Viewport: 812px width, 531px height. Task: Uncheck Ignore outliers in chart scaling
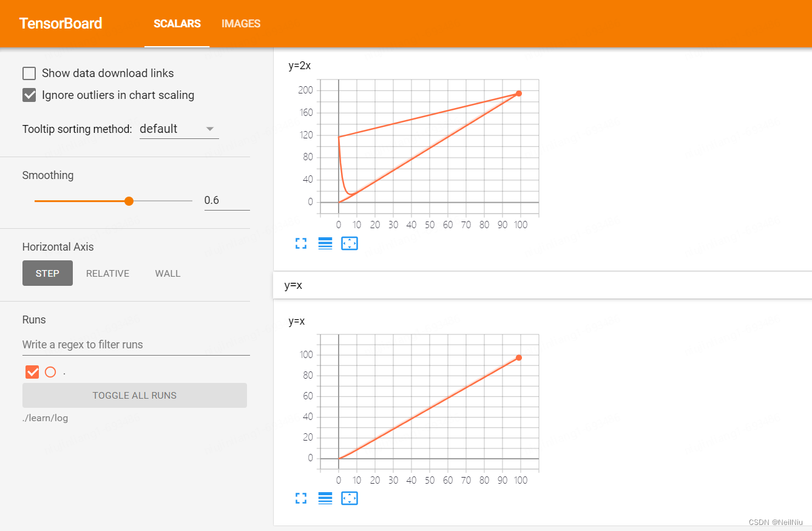pyautogui.click(x=29, y=95)
